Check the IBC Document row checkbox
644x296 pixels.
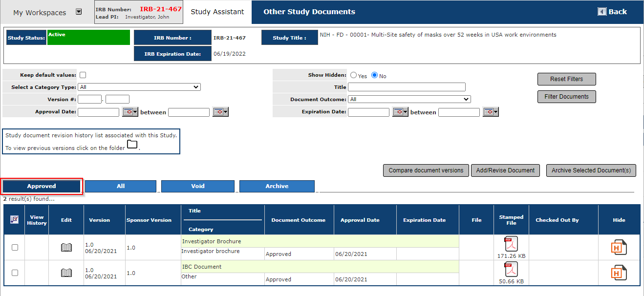(x=15, y=273)
